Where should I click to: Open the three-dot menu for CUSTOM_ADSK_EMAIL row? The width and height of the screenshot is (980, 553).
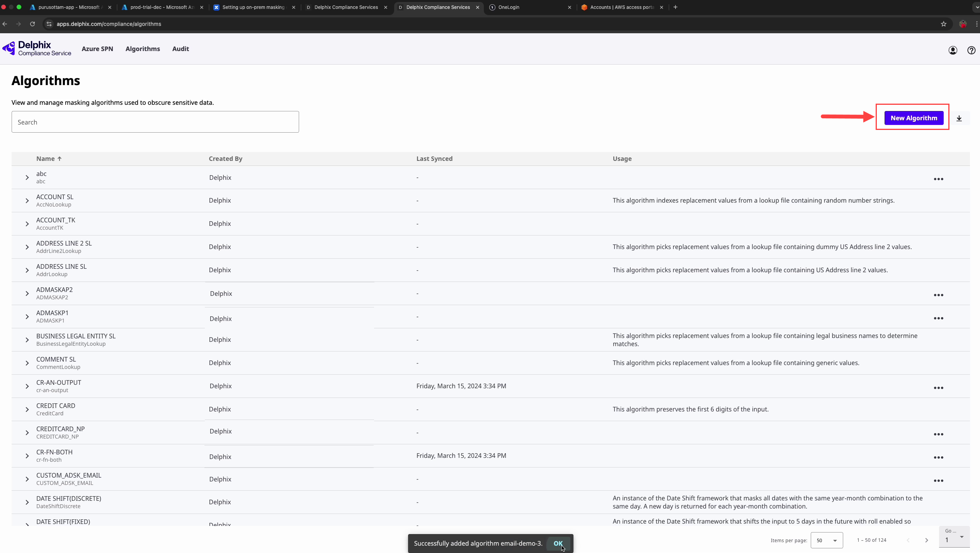939,481
